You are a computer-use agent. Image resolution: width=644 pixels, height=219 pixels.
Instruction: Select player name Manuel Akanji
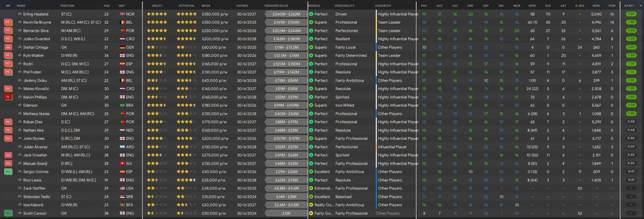[x=35, y=164]
